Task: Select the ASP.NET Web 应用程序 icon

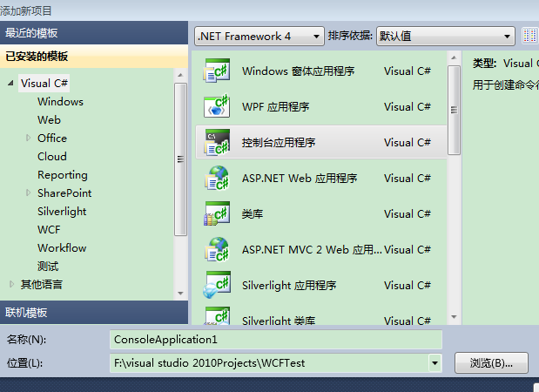Action: point(217,178)
